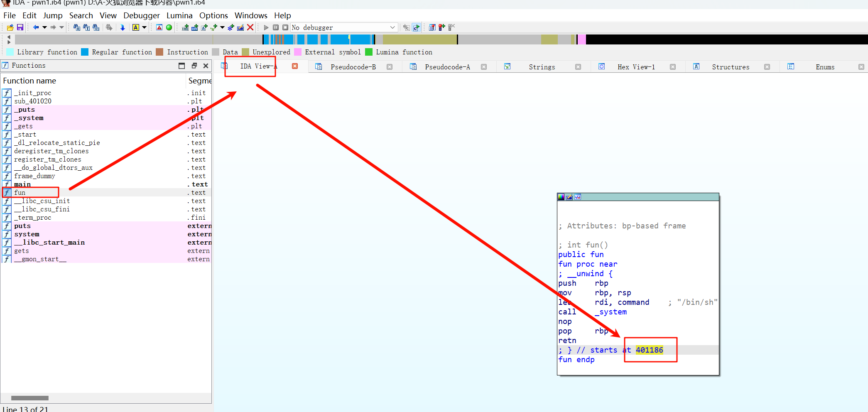The height and width of the screenshot is (412, 868).
Task: Click the navigation band left arrow
Action: pyautogui.click(x=9, y=37)
